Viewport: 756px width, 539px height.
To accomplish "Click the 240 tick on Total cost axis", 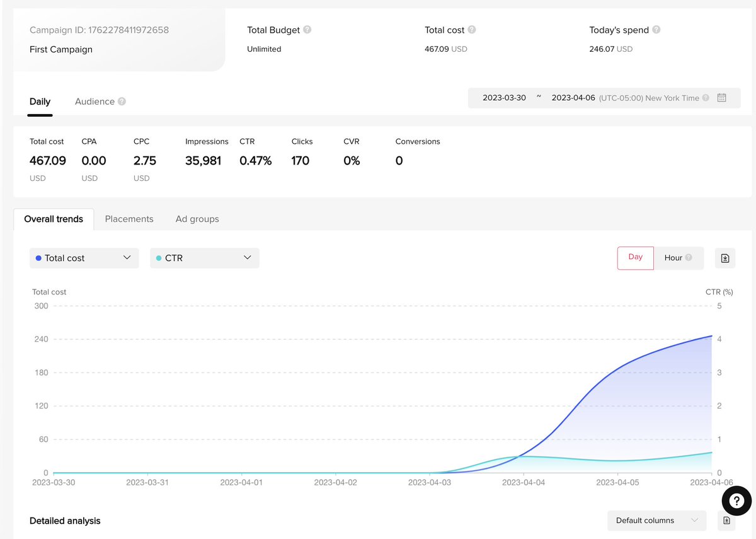I will [x=42, y=339].
